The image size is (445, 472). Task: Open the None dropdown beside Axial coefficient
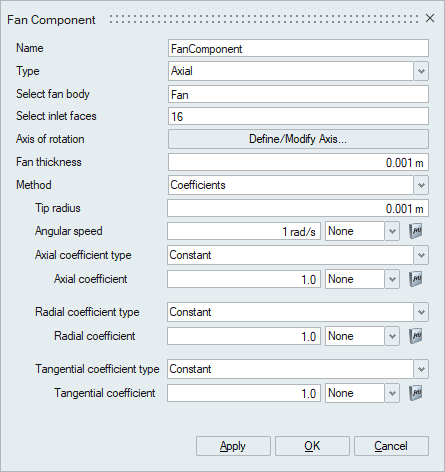click(362, 279)
